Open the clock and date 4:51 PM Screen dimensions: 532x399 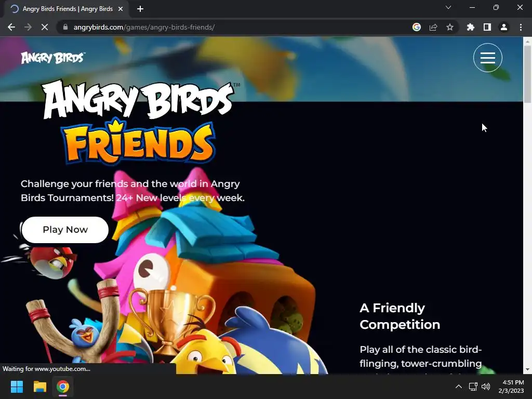[511, 387]
